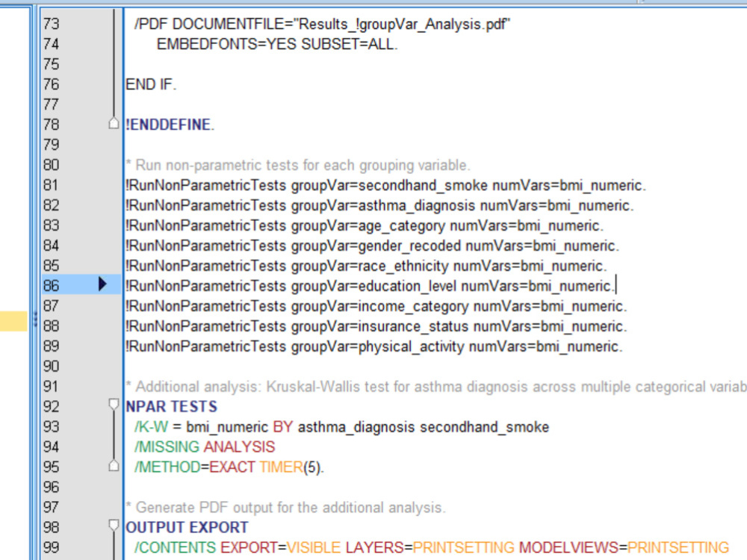Click the /K-W subcommand
Viewport: 747px width, 560px height.
click(152, 426)
